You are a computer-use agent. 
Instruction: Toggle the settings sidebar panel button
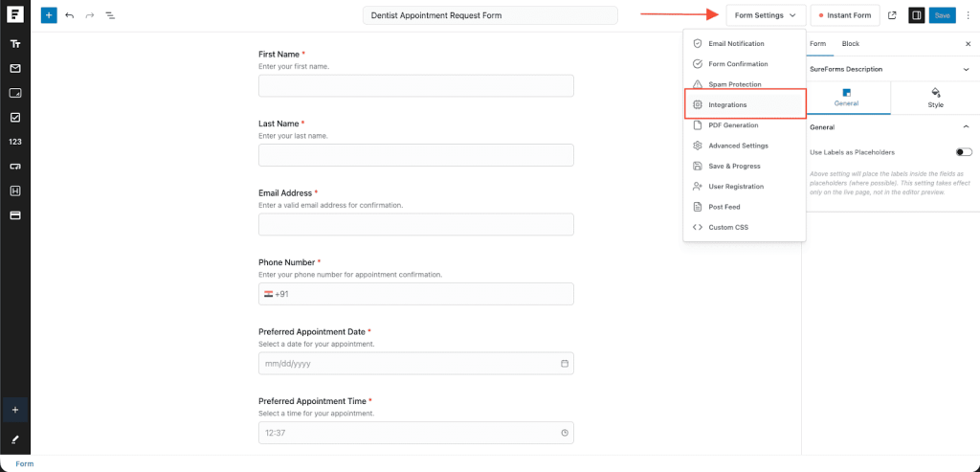click(x=916, y=15)
